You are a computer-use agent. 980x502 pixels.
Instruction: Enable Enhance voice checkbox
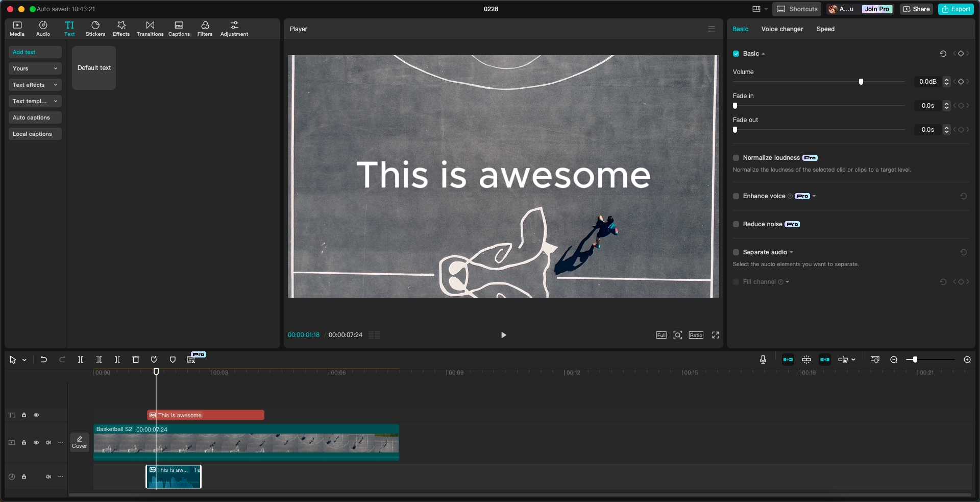pyautogui.click(x=736, y=196)
